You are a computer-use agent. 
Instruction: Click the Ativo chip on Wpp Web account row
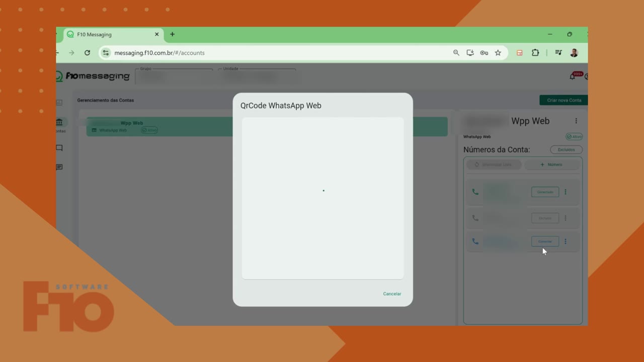(x=149, y=130)
